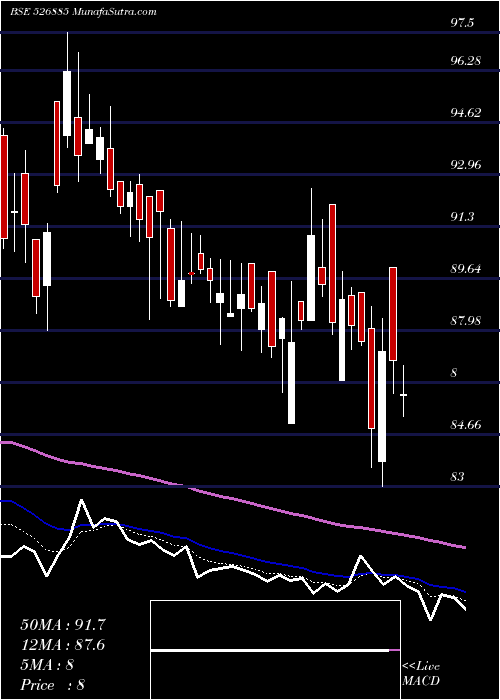This screenshot has width=500, height=700.
Task: Click the tallest white candle near 96.28
Action: 67,103
